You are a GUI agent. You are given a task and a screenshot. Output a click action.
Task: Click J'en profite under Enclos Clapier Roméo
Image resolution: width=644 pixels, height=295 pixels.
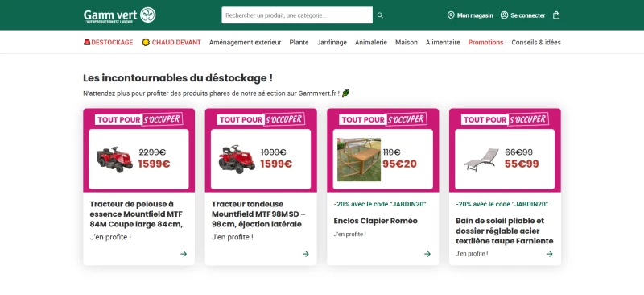click(349, 234)
